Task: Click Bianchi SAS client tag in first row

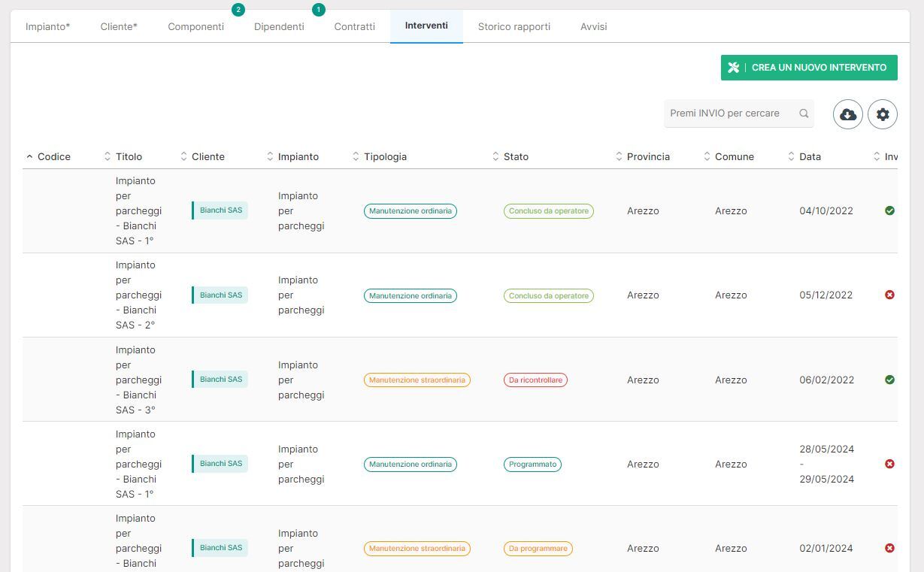Action: click(x=220, y=210)
